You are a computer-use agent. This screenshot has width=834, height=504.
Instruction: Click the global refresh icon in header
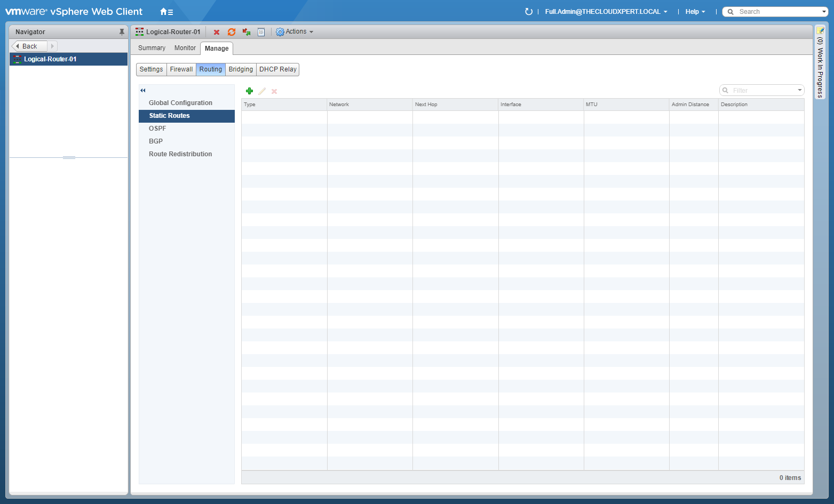click(x=528, y=12)
